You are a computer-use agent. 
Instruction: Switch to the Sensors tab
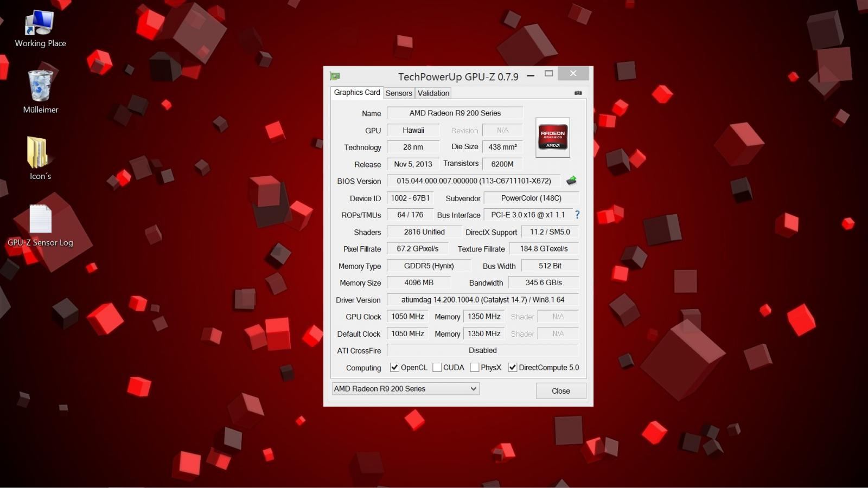point(399,93)
